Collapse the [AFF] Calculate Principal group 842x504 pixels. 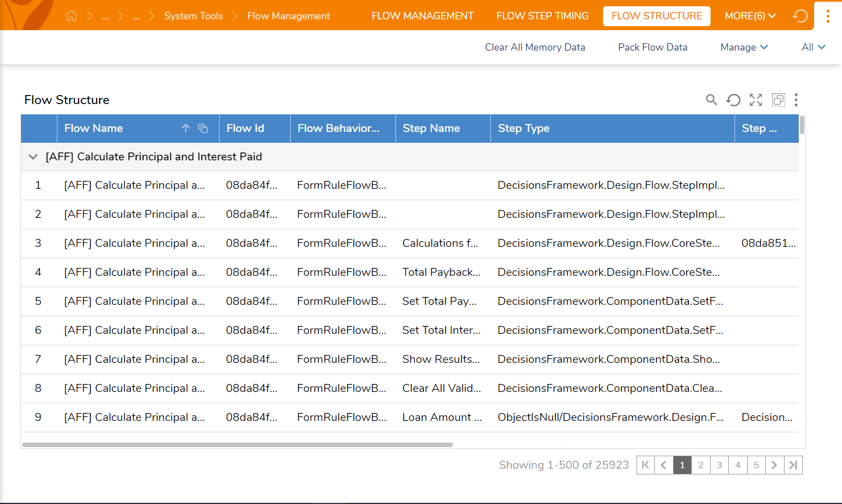click(33, 157)
